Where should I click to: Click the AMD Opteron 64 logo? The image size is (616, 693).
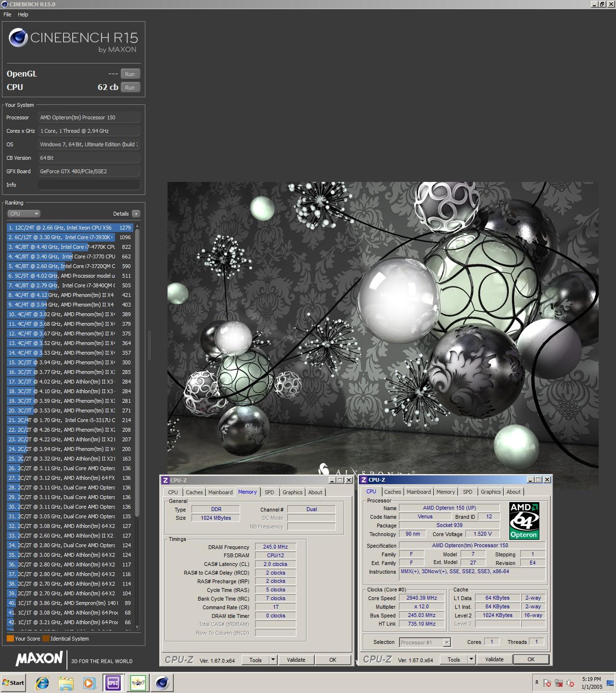524,521
